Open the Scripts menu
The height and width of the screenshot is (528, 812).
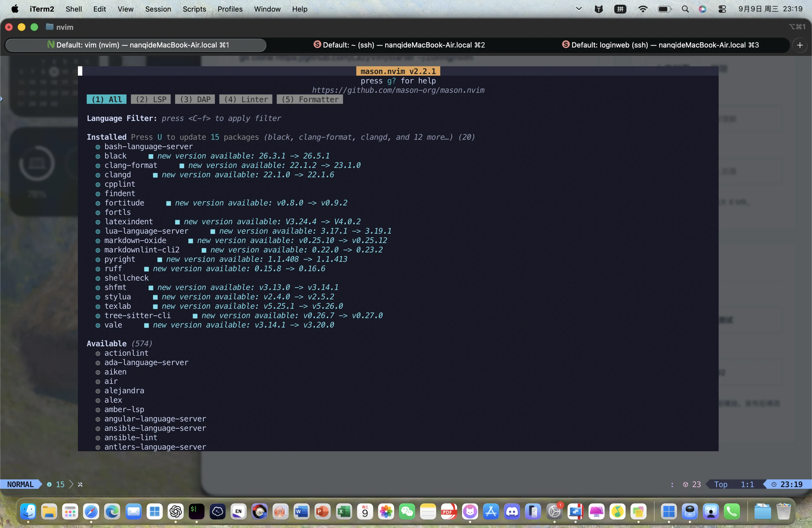pos(194,9)
